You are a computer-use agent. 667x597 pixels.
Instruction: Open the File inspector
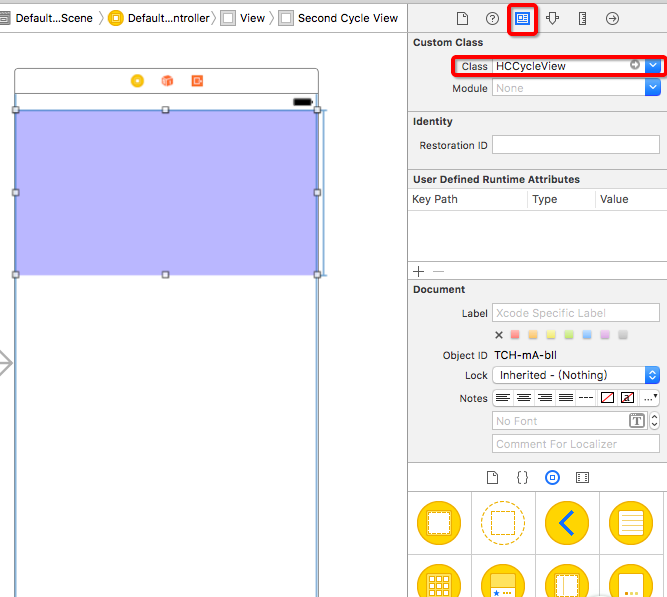click(x=462, y=18)
